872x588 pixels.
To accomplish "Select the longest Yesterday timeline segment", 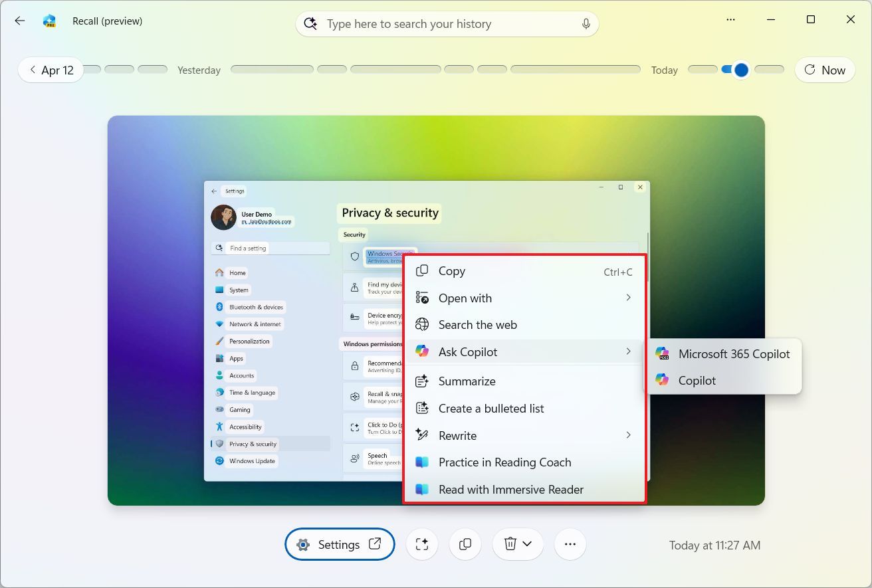I will click(x=575, y=69).
